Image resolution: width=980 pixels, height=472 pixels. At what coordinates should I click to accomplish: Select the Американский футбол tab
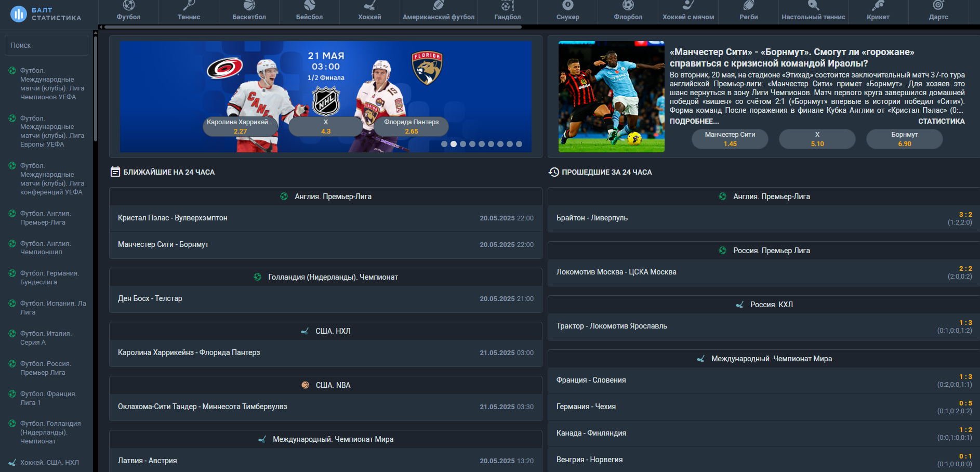click(x=439, y=11)
